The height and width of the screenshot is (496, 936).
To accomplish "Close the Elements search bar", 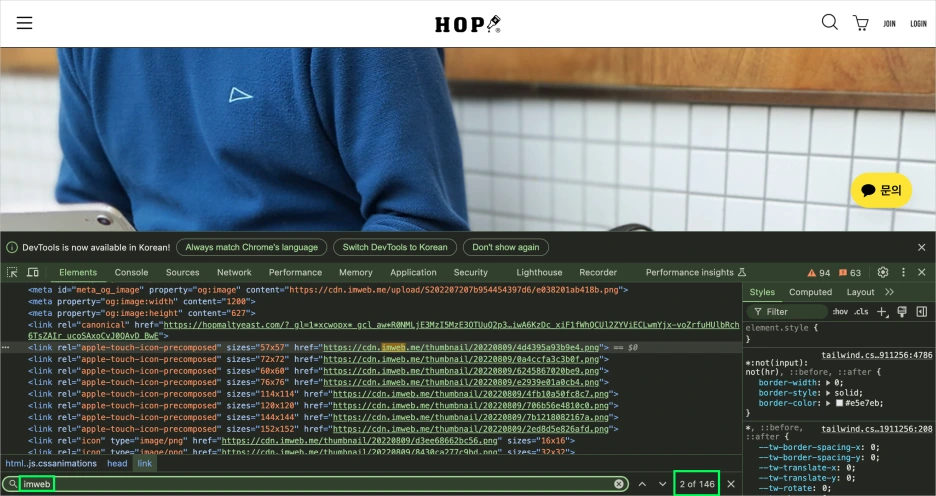I will click(x=731, y=484).
